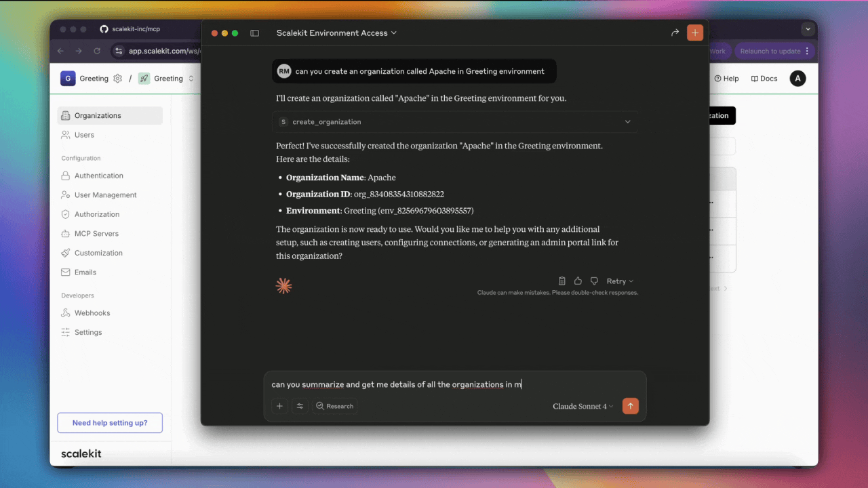Click the scalekit logo at sidebar bottom

(81, 453)
